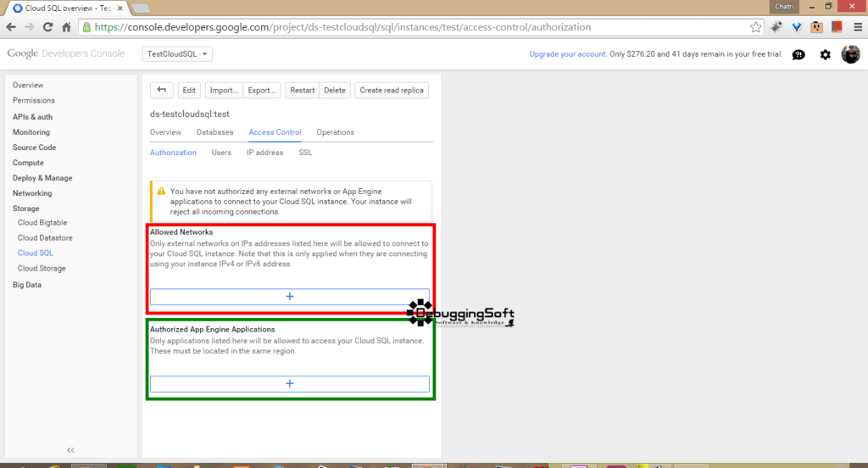Image resolution: width=868 pixels, height=468 pixels.
Task: Click the blue Y extension icon
Action: pyautogui.click(x=797, y=27)
